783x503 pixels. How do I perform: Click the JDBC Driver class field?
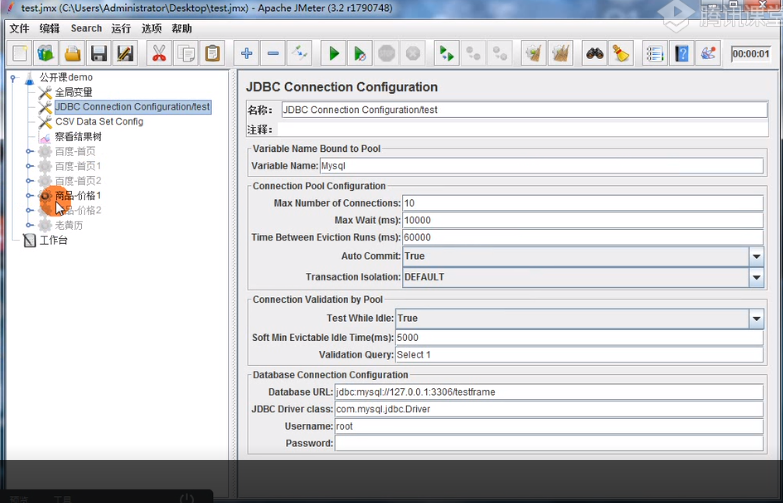click(549, 409)
